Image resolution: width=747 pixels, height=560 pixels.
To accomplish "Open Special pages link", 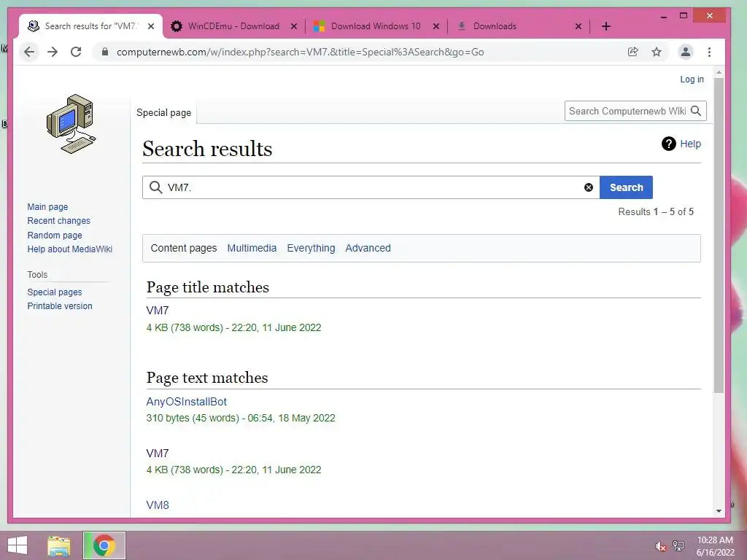I will coord(55,292).
